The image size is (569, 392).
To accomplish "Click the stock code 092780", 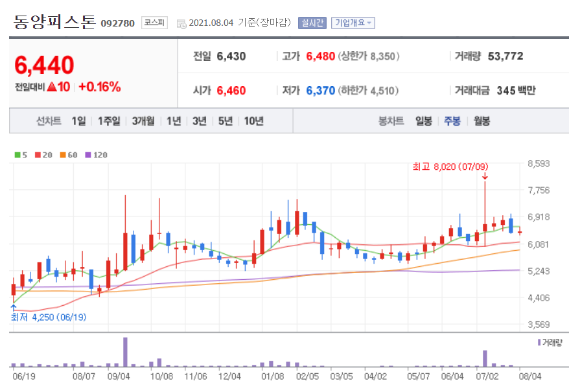I will 117,23.
